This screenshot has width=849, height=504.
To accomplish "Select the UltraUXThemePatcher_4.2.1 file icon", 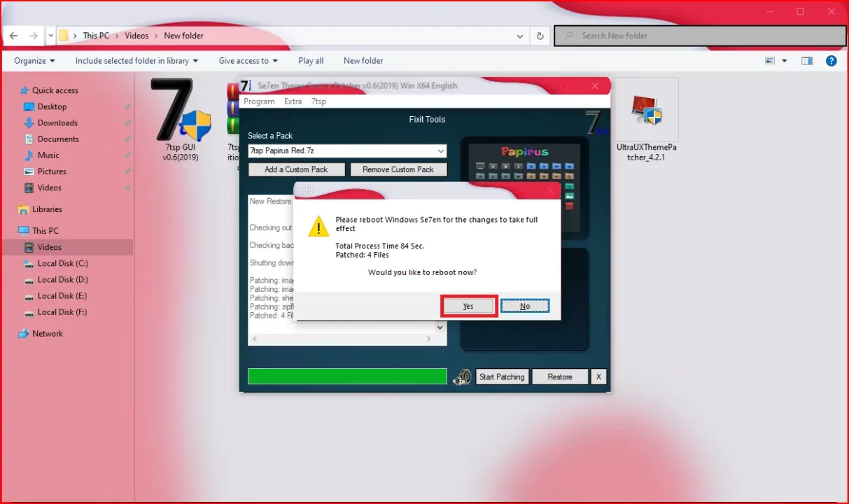I will pos(646,120).
